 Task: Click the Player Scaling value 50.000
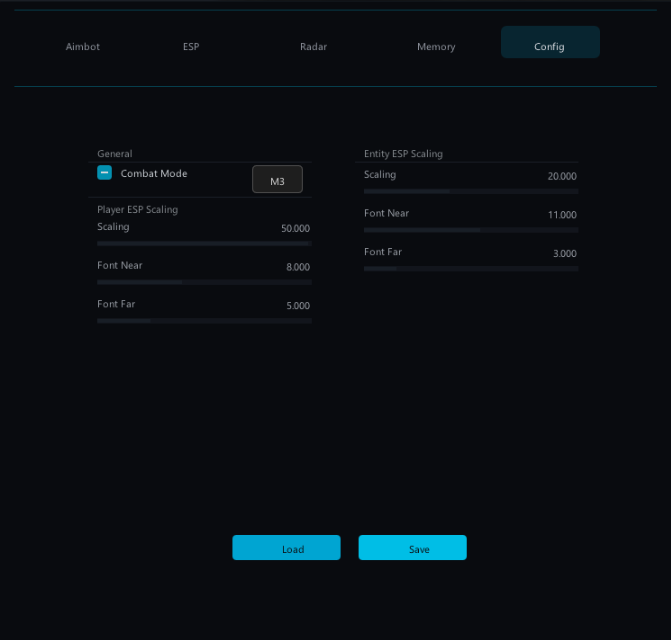coord(295,228)
